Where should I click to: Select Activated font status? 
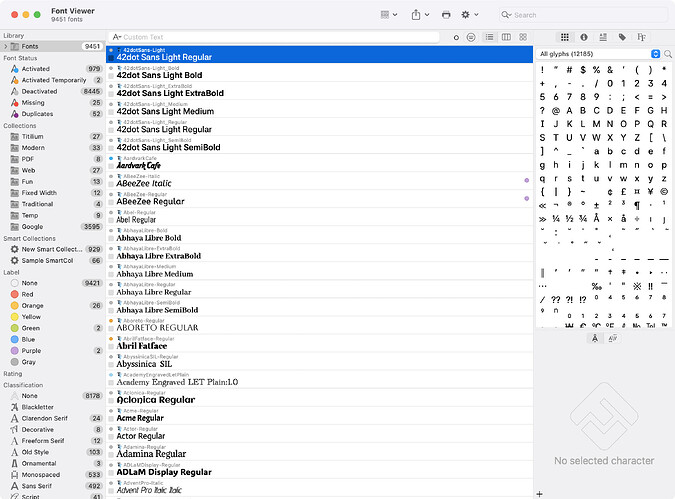[52, 69]
